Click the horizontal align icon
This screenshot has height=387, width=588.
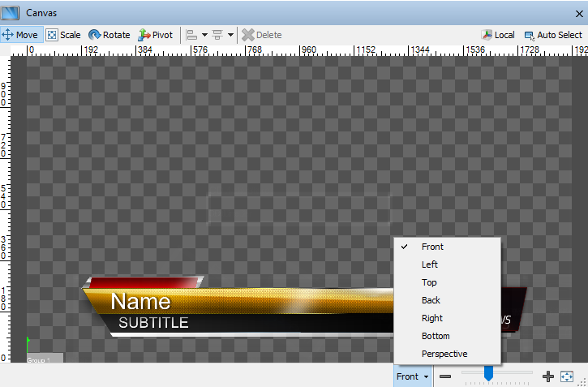191,35
